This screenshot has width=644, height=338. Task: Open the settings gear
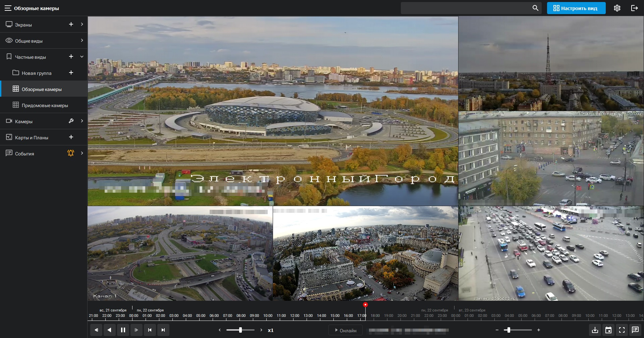click(617, 8)
